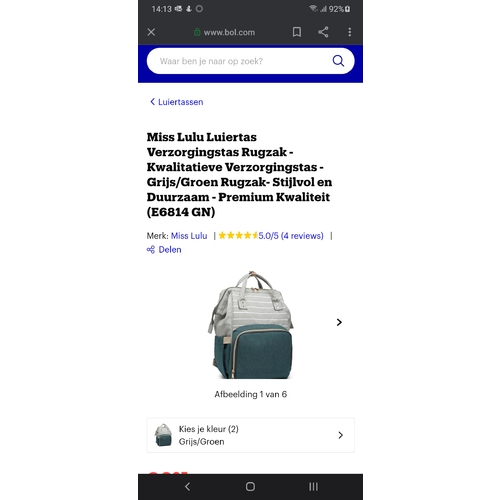This screenshot has width=500, height=500.
Task: Tap the chevron beside Grijs/Groen
Action: 340,435
